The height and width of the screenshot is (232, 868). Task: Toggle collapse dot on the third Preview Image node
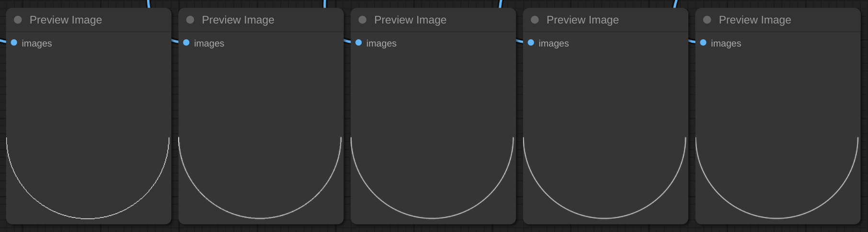pos(363,20)
